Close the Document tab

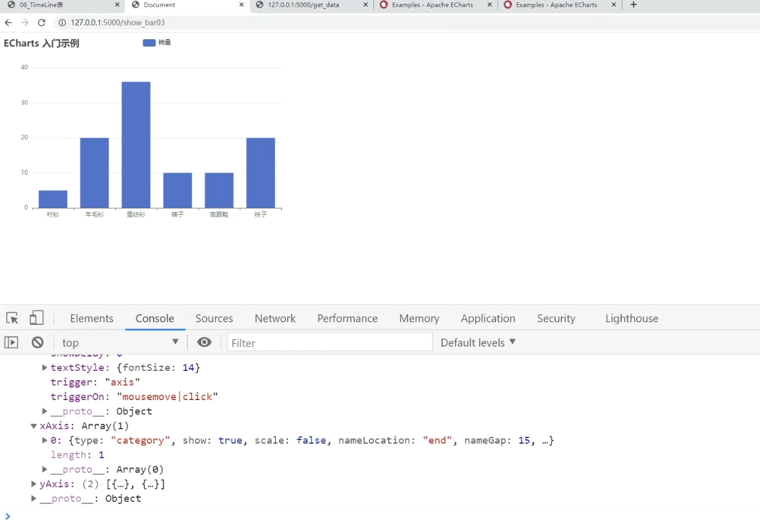point(242,4)
